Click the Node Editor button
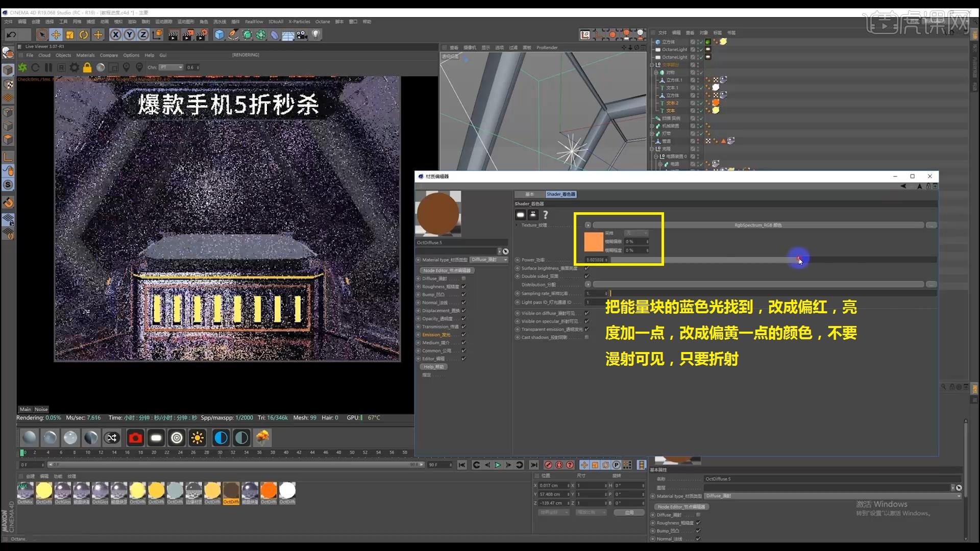The width and height of the screenshot is (980, 551). [x=448, y=270]
